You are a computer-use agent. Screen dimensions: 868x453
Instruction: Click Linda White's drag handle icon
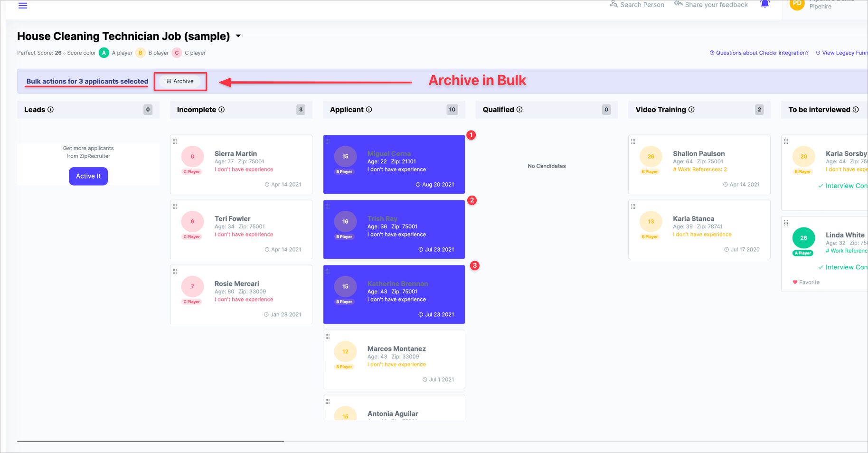(x=786, y=223)
